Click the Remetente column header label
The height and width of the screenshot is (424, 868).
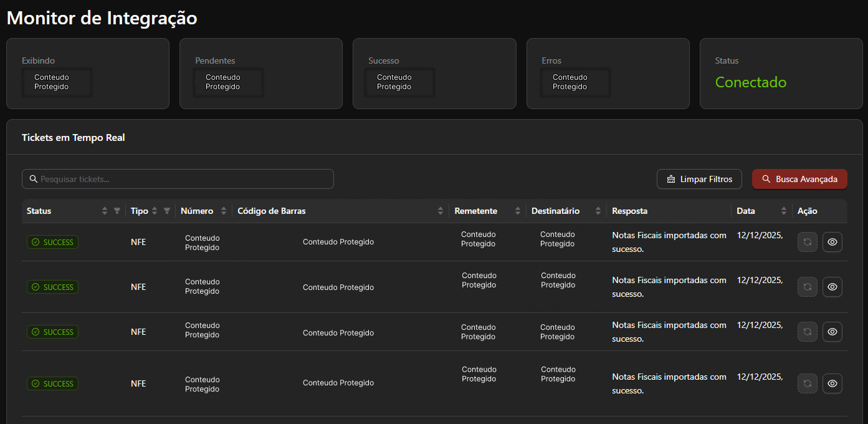(476, 211)
